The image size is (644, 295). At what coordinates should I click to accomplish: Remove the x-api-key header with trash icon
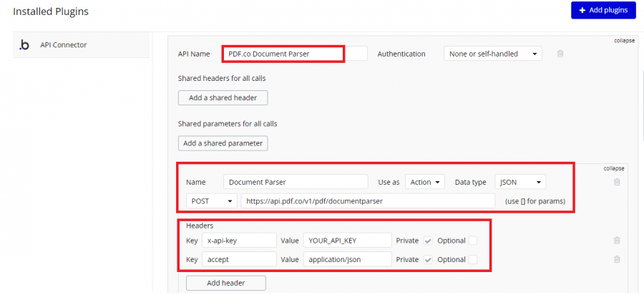coord(617,241)
